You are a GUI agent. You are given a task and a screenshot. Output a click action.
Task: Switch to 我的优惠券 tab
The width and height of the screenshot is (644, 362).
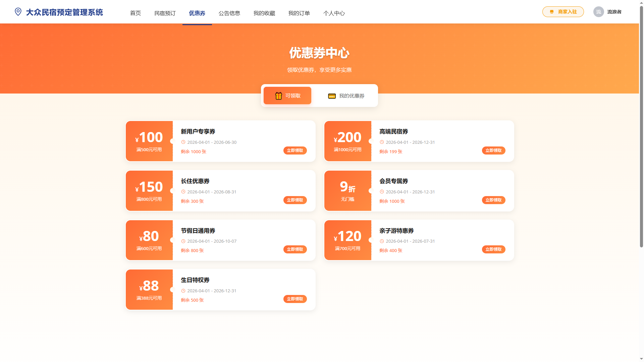pos(346,96)
